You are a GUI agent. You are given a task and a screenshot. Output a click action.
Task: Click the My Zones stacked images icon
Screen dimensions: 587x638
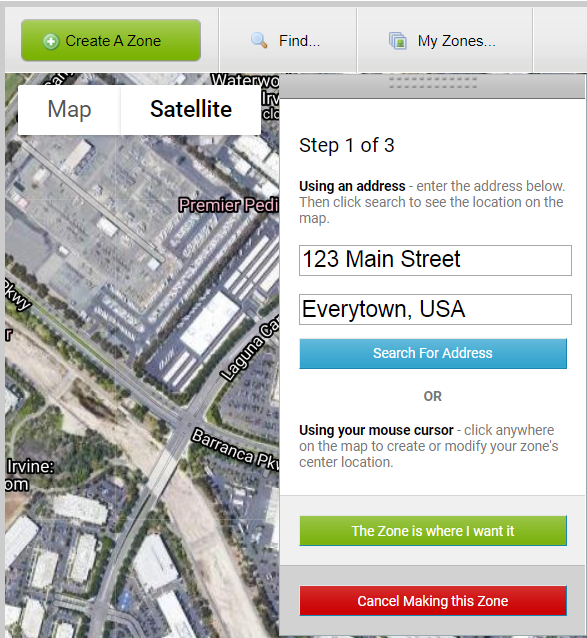point(397,41)
